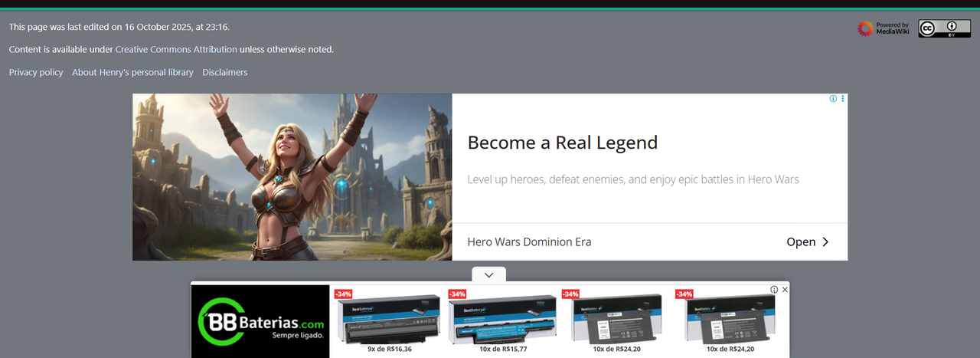
Task: Click the battery priced 9x de R$16,36
Action: pyautogui.click(x=389, y=321)
